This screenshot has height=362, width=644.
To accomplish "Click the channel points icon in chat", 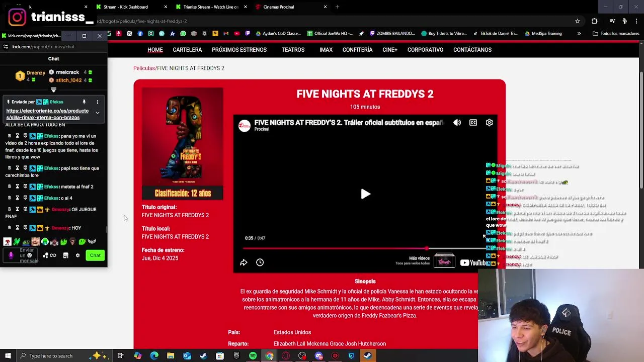I will click(x=45, y=255).
